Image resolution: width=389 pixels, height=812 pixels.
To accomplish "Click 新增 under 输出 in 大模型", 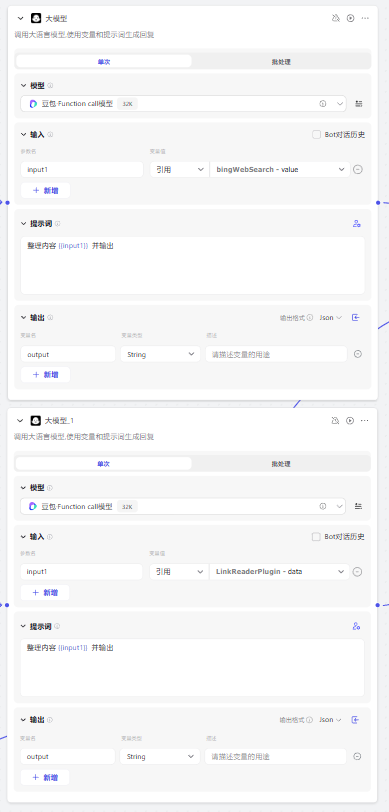I will tap(46, 374).
